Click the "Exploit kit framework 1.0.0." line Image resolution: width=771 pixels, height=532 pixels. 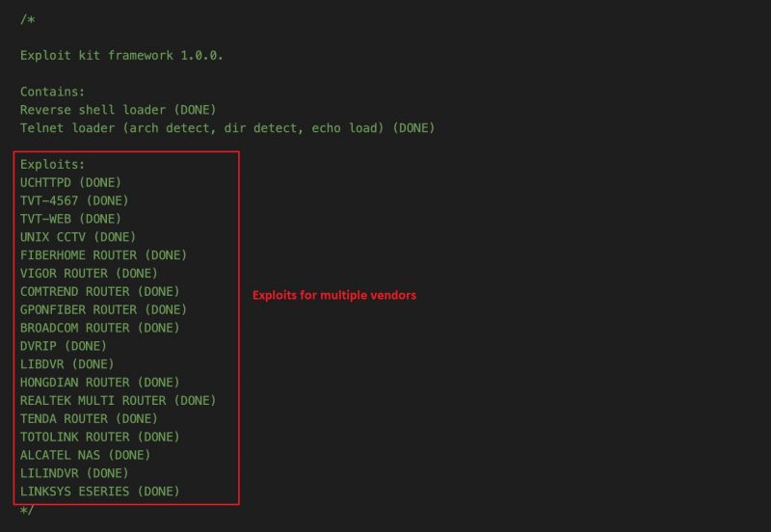(121, 55)
